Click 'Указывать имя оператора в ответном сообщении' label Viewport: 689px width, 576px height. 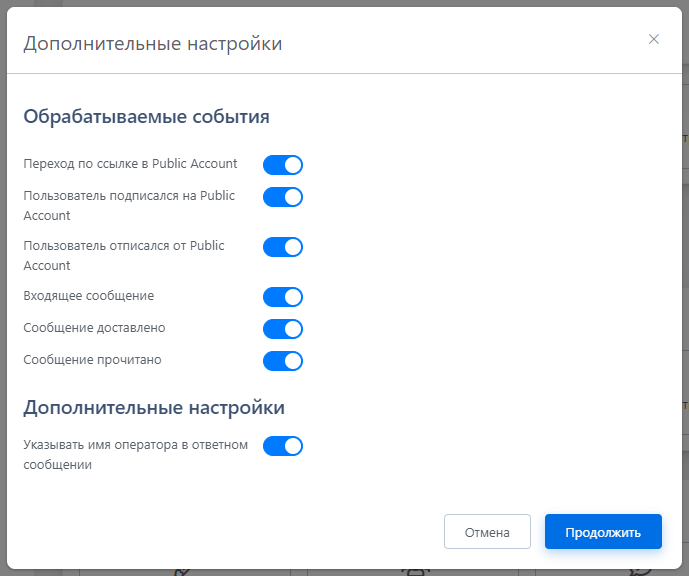[135, 454]
